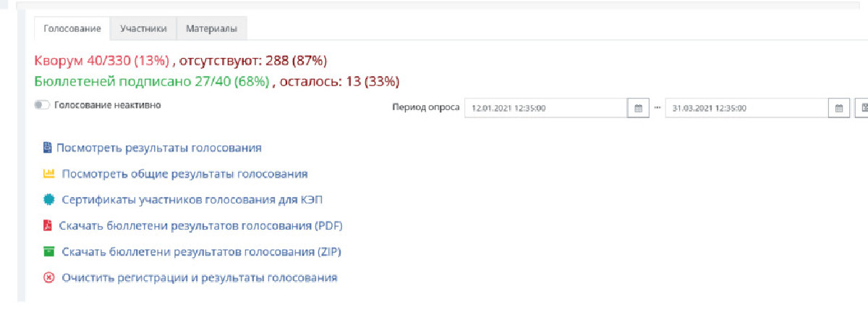Select the Голосование tab
This screenshot has height=326, width=868.
click(72, 28)
